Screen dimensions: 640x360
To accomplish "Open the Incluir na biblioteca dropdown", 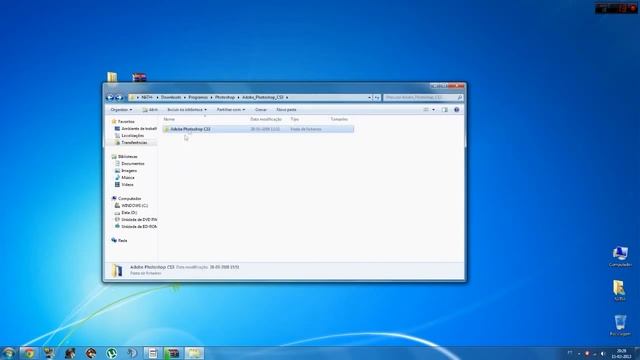I will point(187,110).
